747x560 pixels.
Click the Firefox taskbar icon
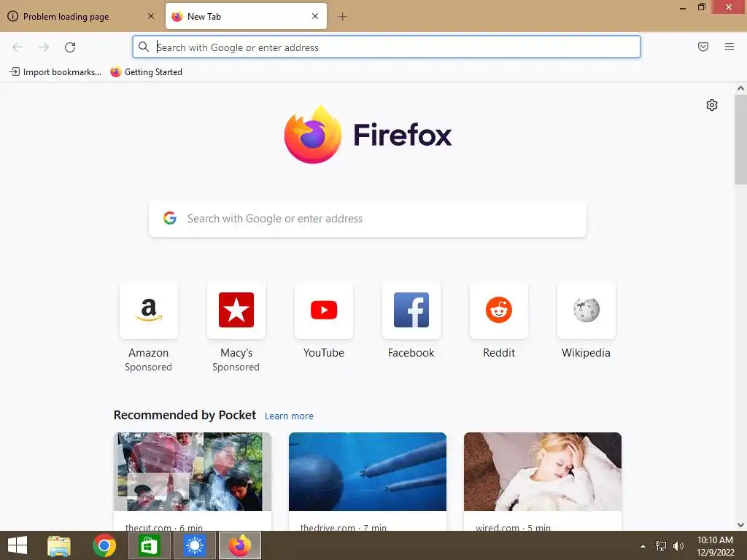239,545
